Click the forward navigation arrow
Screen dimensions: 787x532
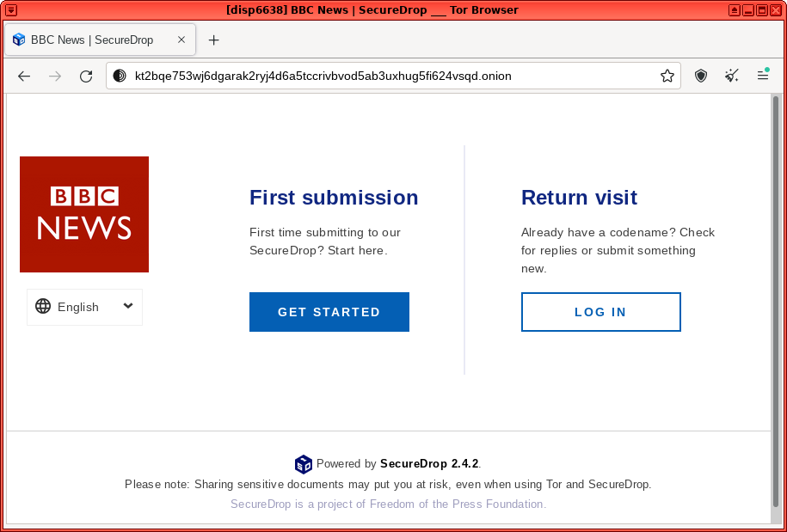(55, 76)
